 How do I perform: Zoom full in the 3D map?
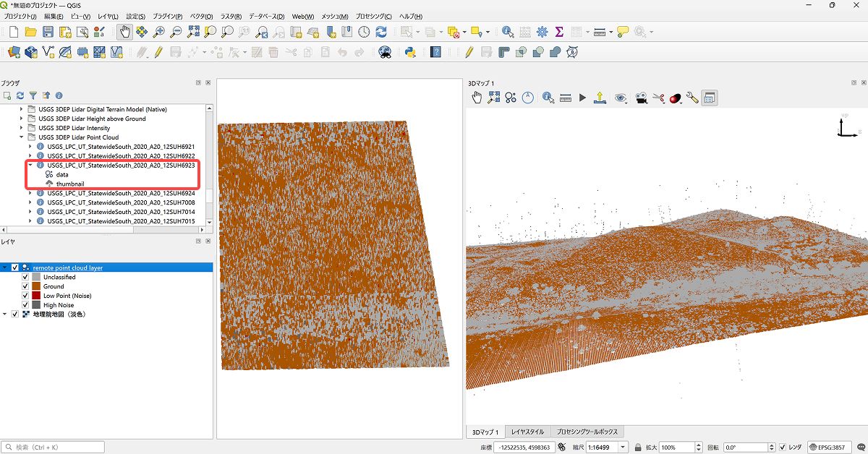click(494, 98)
